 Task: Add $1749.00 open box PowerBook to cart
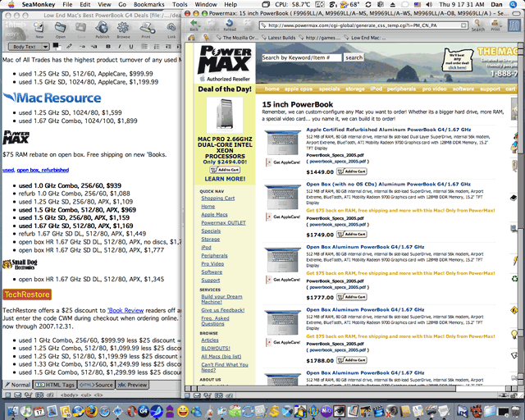tap(352, 234)
